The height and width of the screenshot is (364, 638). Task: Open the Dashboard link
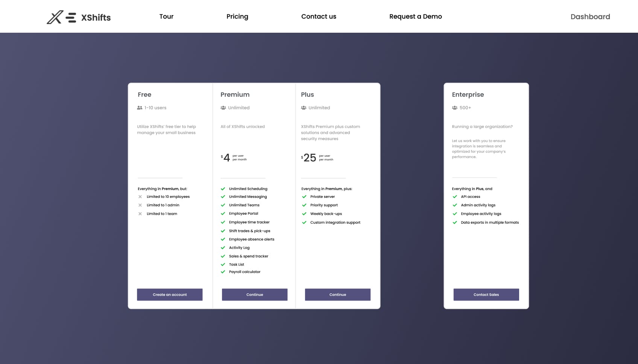pyautogui.click(x=590, y=17)
